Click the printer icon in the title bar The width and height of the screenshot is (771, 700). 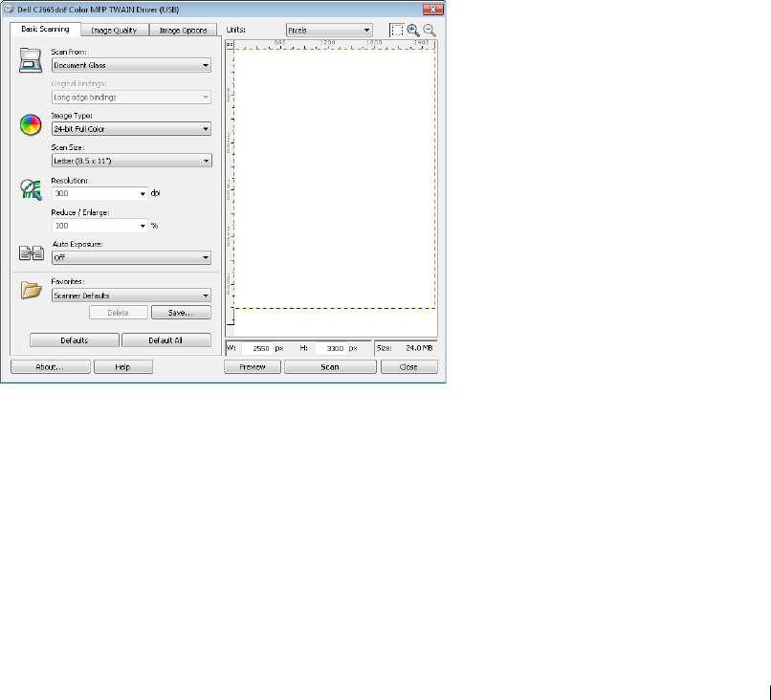pos(9,9)
